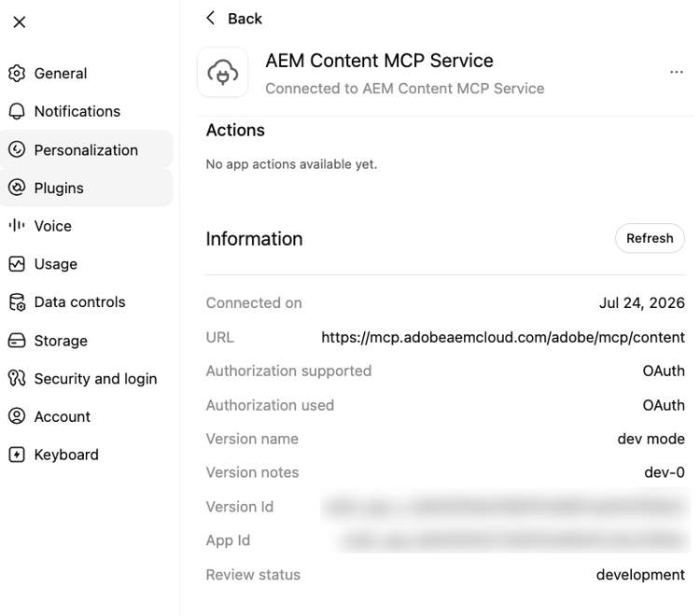Click OAuth value for Authorization used
Viewport: 700px width, 616px height.
click(x=664, y=405)
